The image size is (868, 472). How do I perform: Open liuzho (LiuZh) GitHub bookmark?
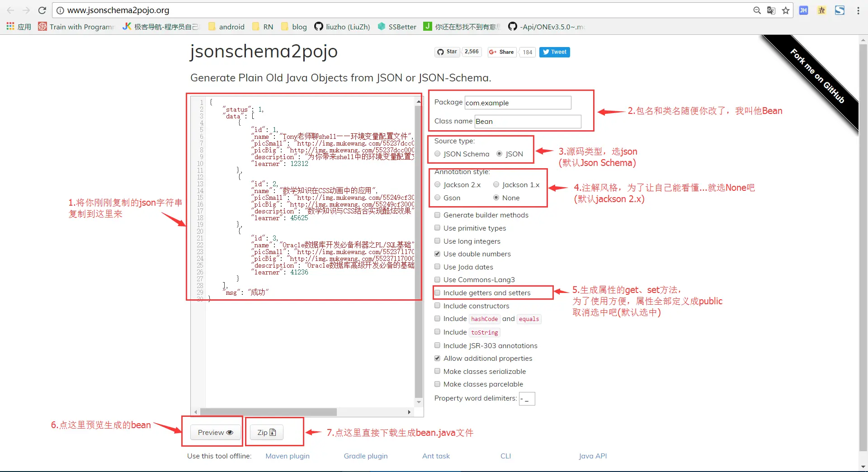coord(342,27)
